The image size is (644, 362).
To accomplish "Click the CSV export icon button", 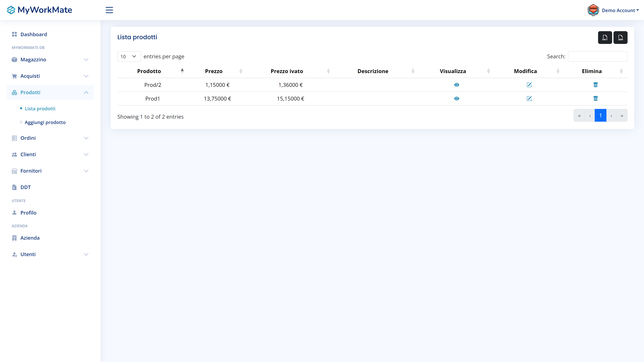I will coord(605,38).
